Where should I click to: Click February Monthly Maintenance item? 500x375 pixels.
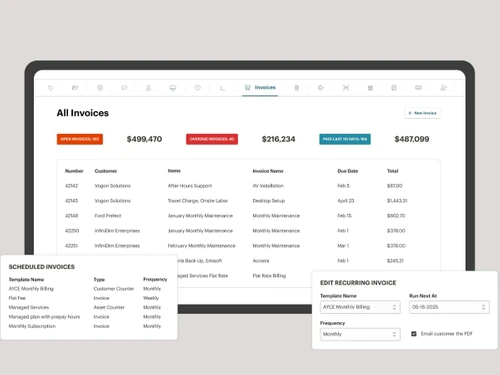pos(201,246)
